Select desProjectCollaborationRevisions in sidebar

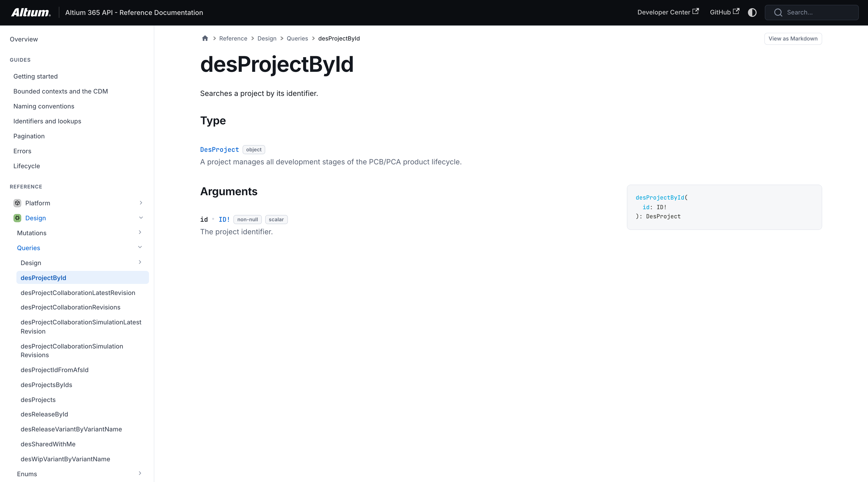coord(70,308)
